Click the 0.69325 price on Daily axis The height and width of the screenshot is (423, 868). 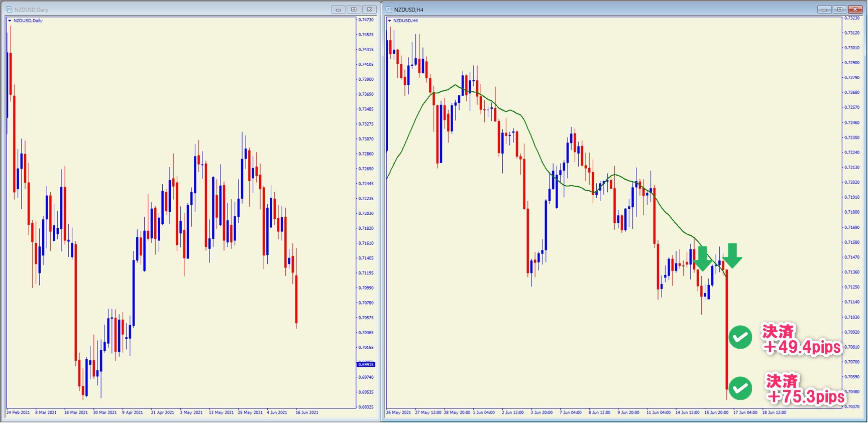point(366,407)
